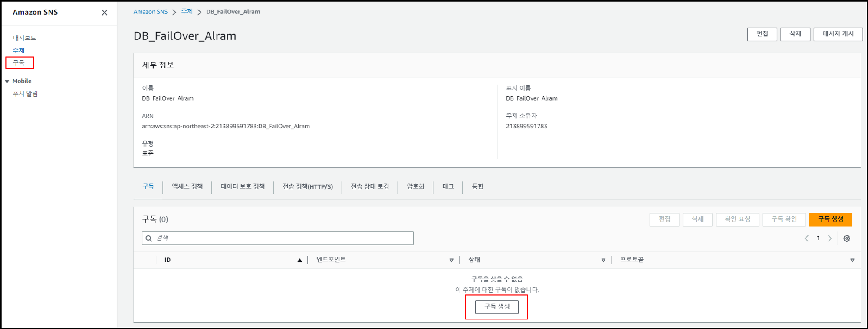Open the 전송 정책(HTTP/S) tab
Screen dimensions: 868x329
(x=308, y=186)
